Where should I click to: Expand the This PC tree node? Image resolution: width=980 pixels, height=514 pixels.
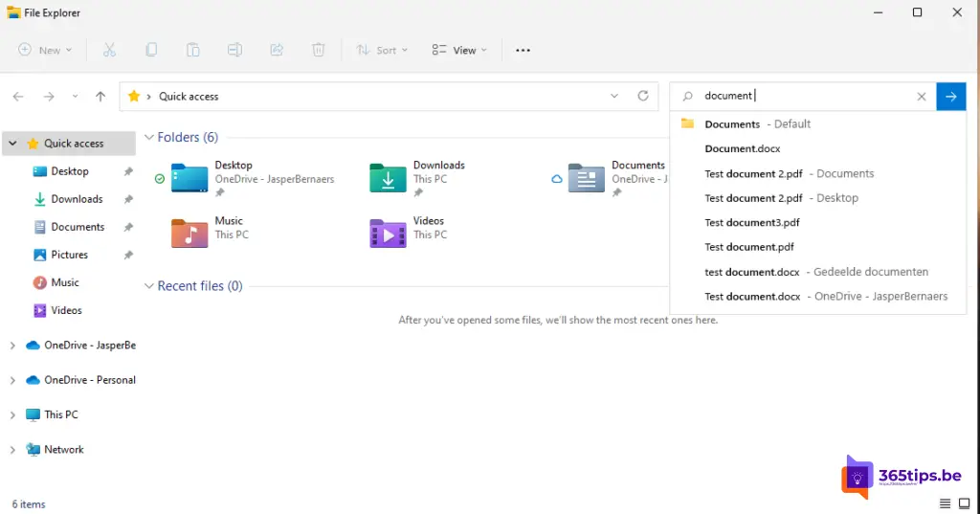pyautogui.click(x=12, y=415)
